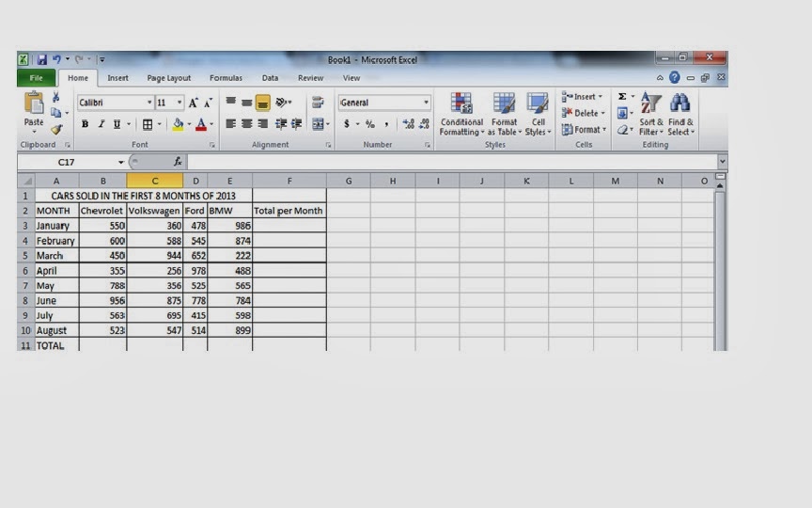This screenshot has height=508, width=812.
Task: Select all cells with the corner button
Action: pos(26,181)
